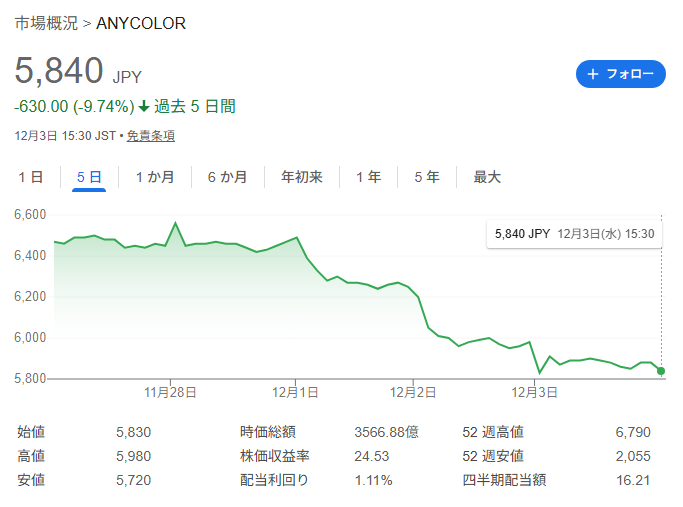683x507 pixels.
Task: Open the 市場概況 breadcrumb link
Action: point(46,23)
